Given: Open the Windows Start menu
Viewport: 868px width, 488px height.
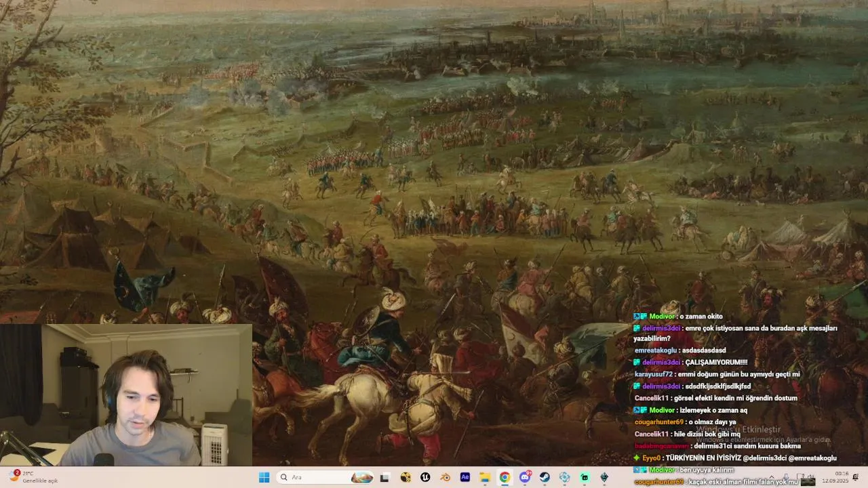Looking at the screenshot, I should click(x=264, y=477).
